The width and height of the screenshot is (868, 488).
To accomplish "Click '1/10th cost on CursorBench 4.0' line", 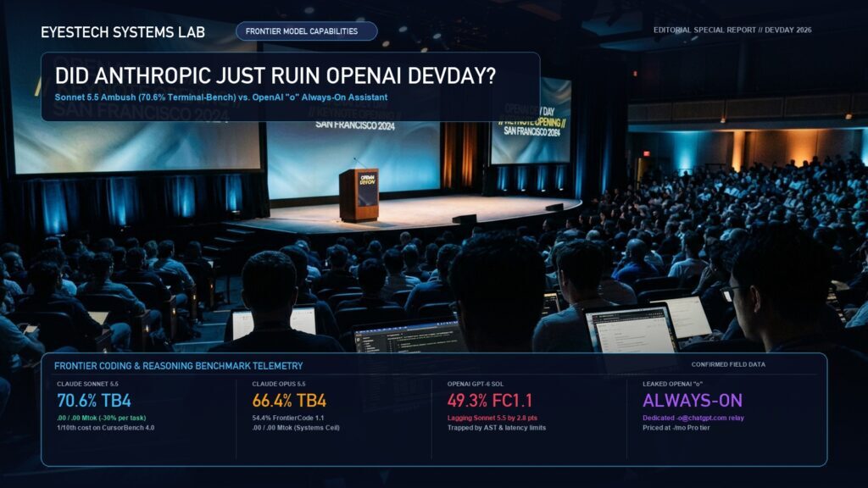I will [106, 427].
